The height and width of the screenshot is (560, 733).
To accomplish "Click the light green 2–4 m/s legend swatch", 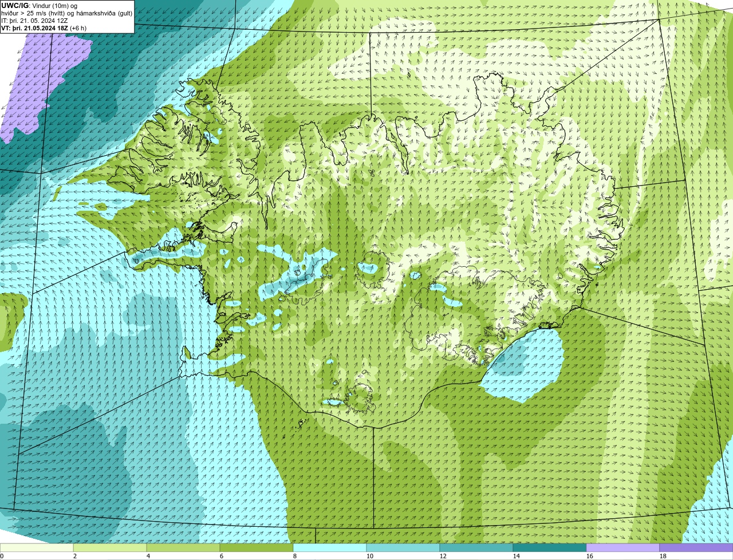I will click(110, 548).
